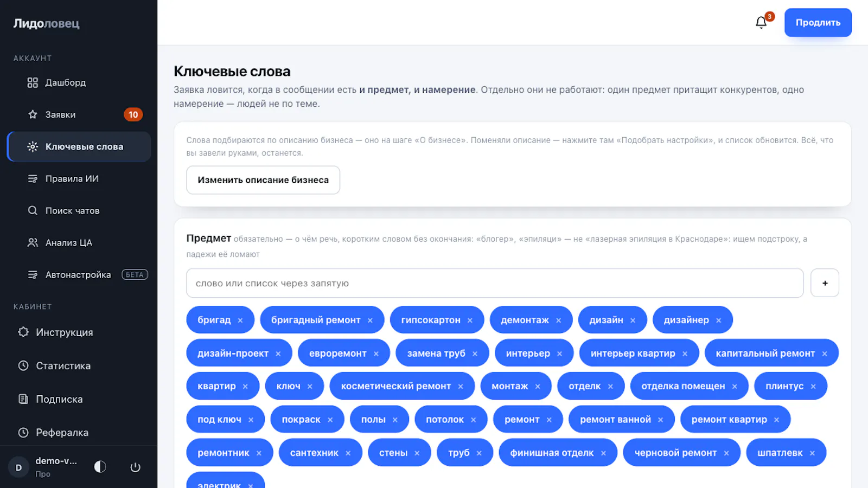Viewport: 868px width, 488px height.
Task: Click the Лидоловец logo
Action: click(x=47, y=23)
